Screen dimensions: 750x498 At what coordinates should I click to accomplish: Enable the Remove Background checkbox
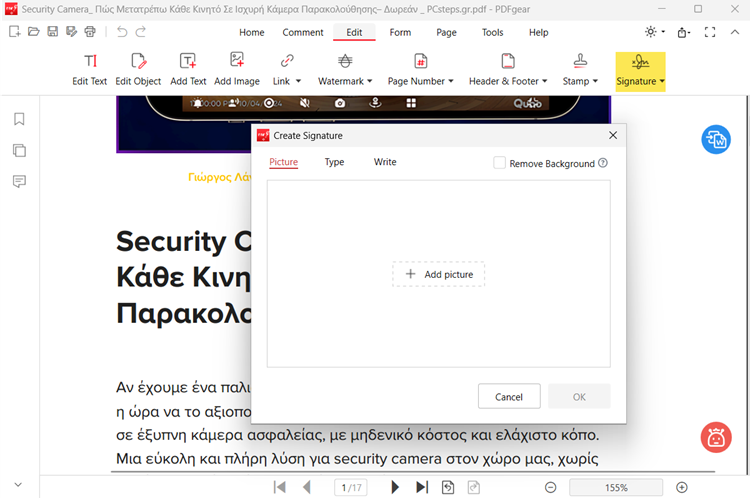[x=499, y=163]
